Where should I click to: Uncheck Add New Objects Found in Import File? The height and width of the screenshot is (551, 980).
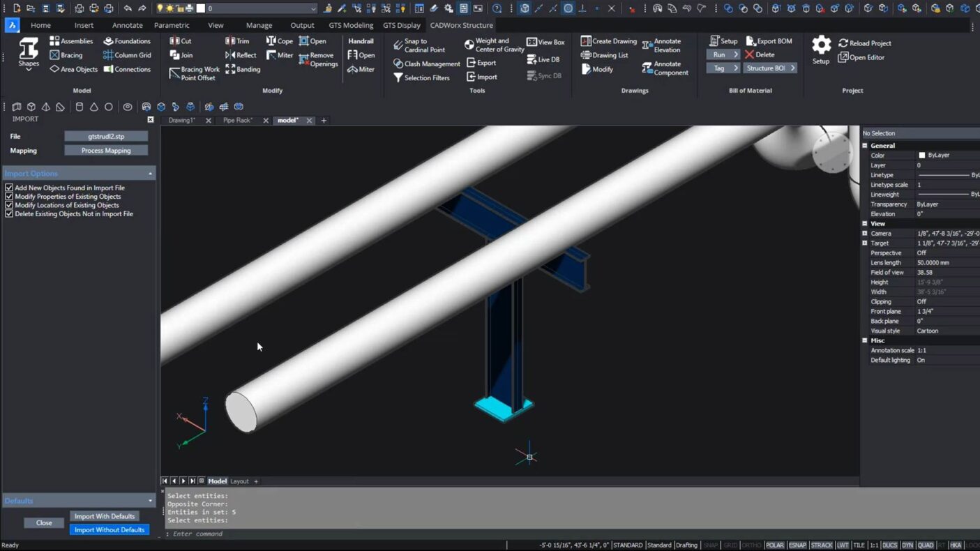9,188
